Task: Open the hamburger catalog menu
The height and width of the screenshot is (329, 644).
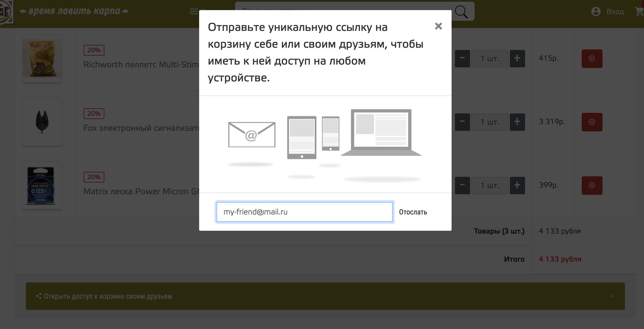Action: click(x=194, y=12)
